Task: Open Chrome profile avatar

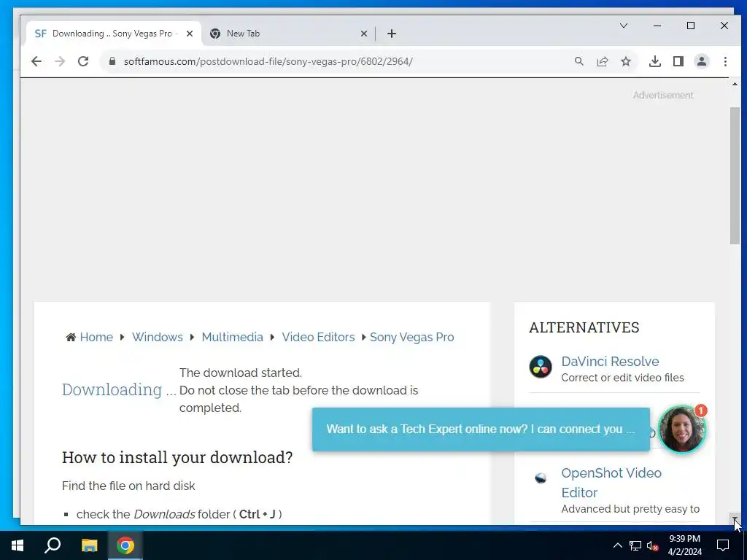Action: pyautogui.click(x=701, y=61)
